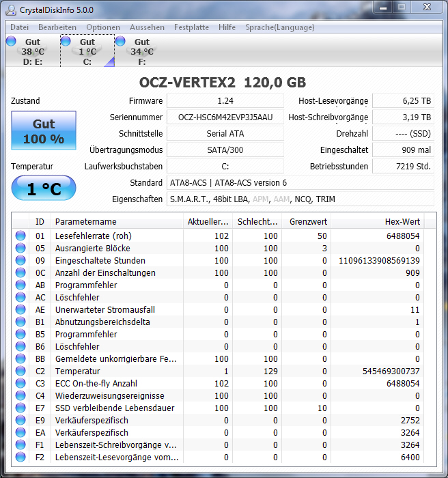Click the status orb in row 0C Anzahl der Einschaltungen

(x=20, y=272)
